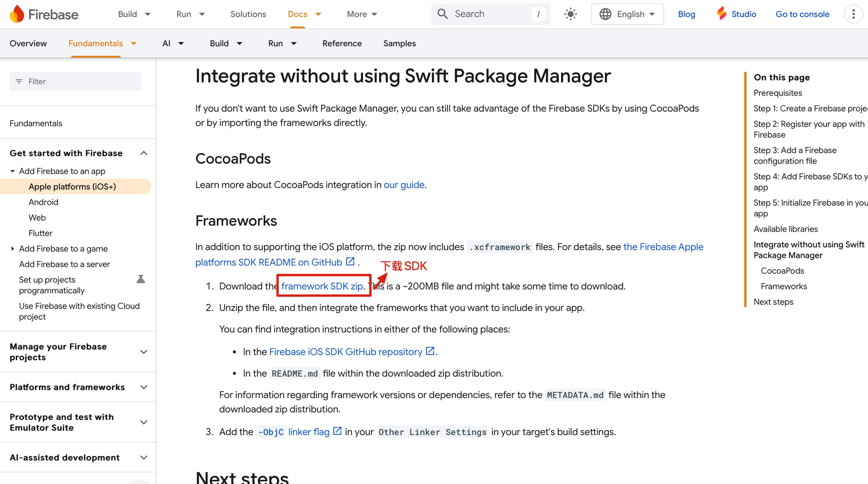Viewport: 868px width, 484px height.
Task: Download the framework SDK zip
Action: click(x=322, y=286)
